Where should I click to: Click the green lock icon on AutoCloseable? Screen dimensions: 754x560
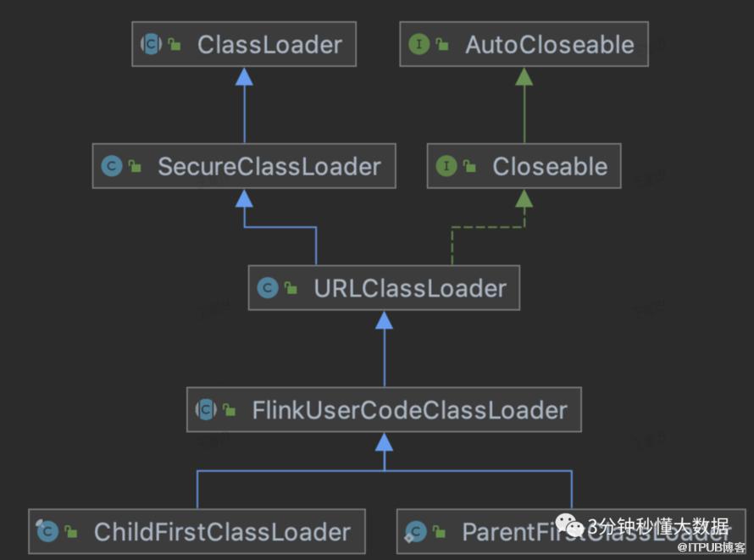[442, 45]
